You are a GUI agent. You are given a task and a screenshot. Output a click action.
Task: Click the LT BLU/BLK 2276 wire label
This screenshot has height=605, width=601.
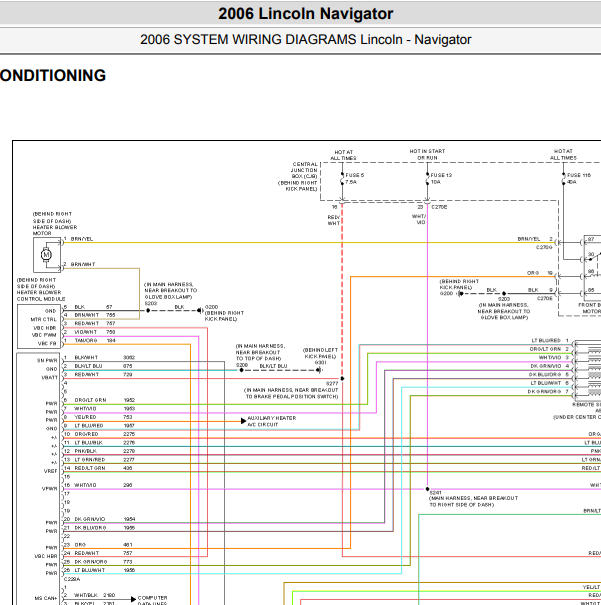[x=105, y=443]
